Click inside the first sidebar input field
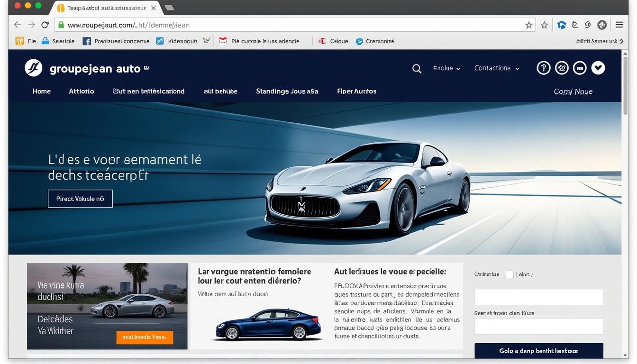637x364 pixels. (538, 297)
